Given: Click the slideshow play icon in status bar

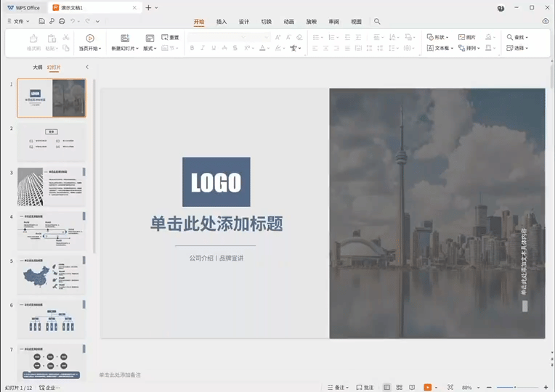Looking at the screenshot, I should [427, 388].
